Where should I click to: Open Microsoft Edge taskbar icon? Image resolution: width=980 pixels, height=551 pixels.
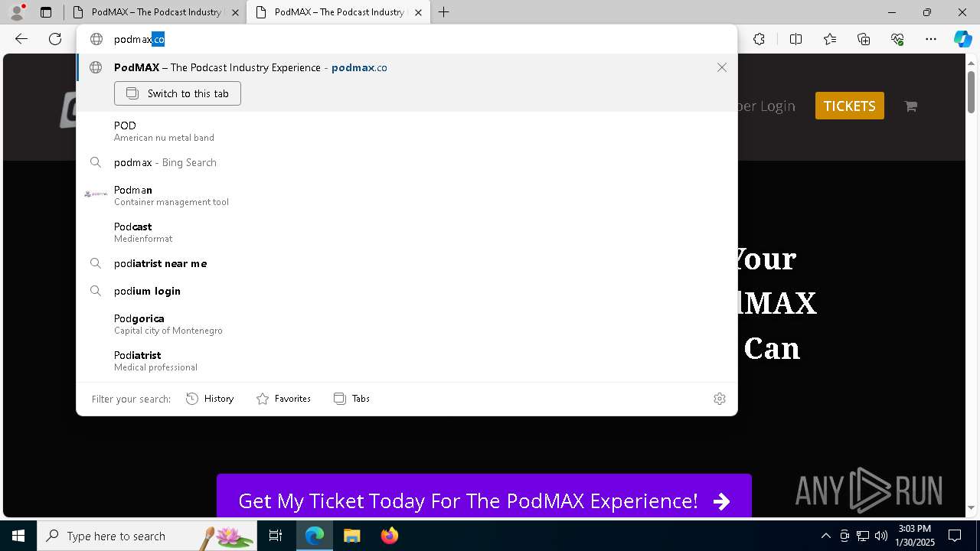point(315,536)
